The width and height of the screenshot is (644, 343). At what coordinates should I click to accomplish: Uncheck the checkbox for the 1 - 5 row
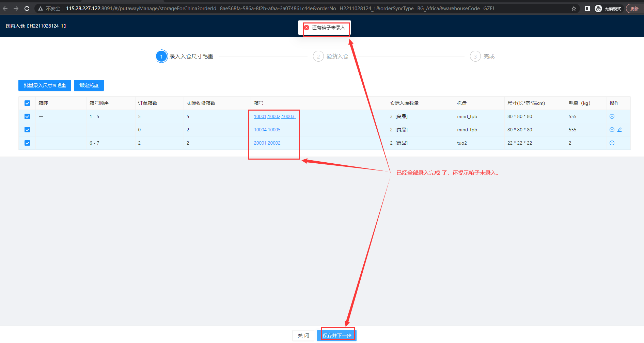pyautogui.click(x=27, y=116)
